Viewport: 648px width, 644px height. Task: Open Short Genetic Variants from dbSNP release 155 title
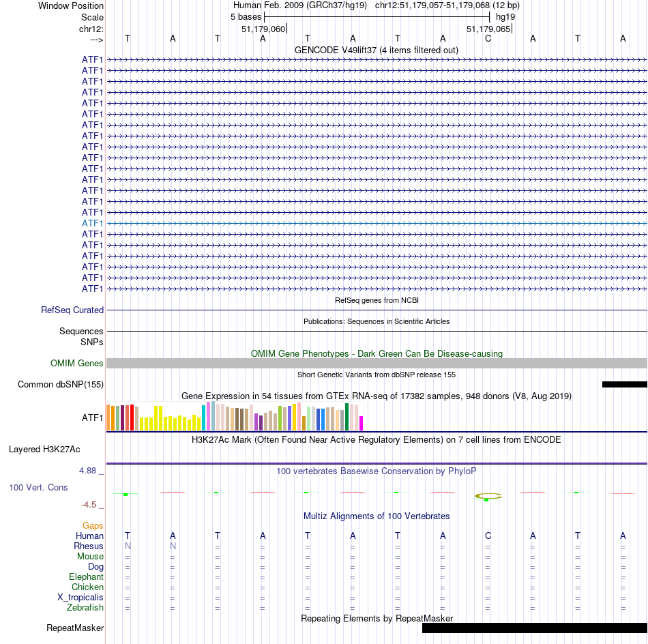click(377, 375)
